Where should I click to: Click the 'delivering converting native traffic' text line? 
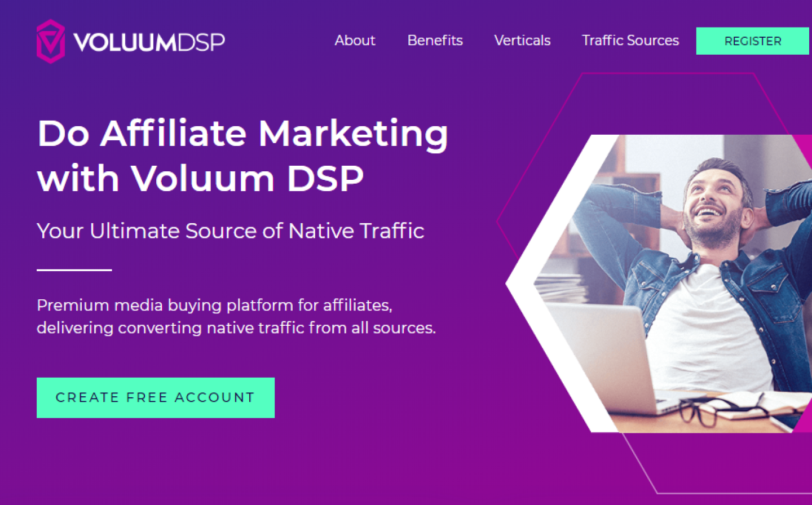point(236,328)
